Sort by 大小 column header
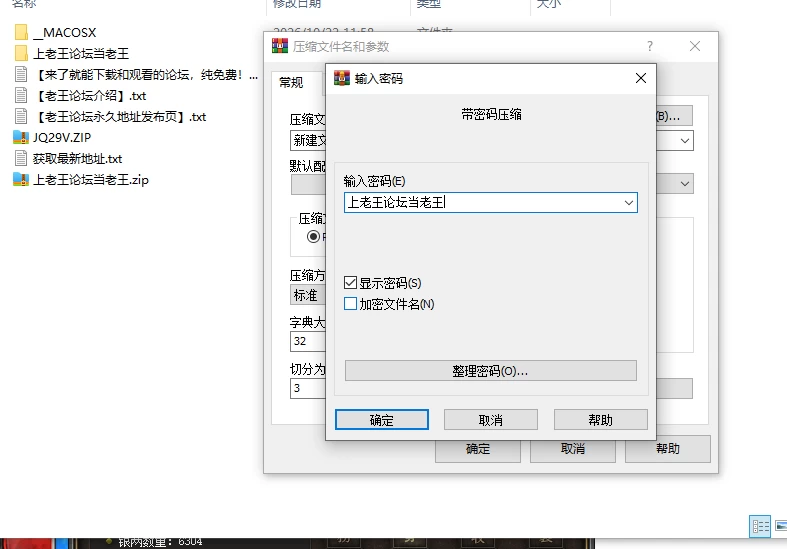 tap(549, 4)
